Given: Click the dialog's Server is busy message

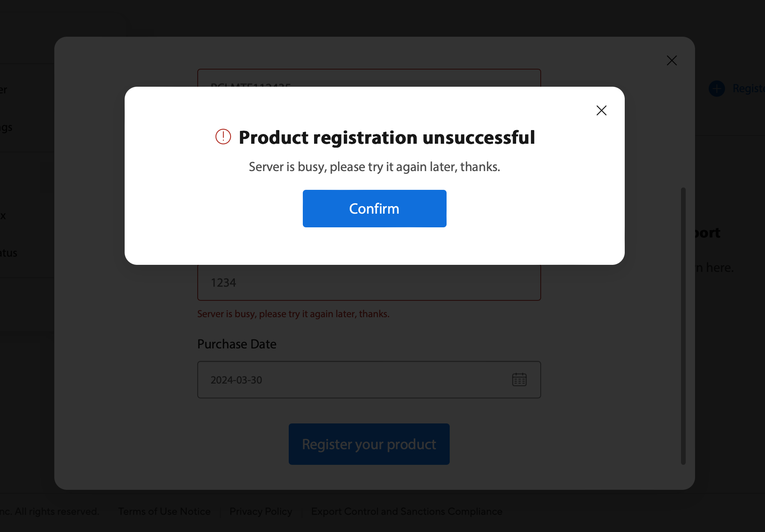Looking at the screenshot, I should pos(374,167).
